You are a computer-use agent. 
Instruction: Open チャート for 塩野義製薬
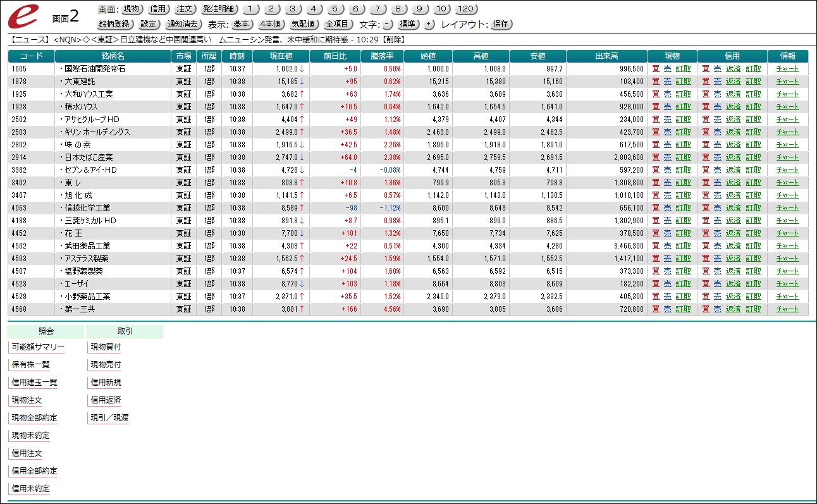pos(787,271)
